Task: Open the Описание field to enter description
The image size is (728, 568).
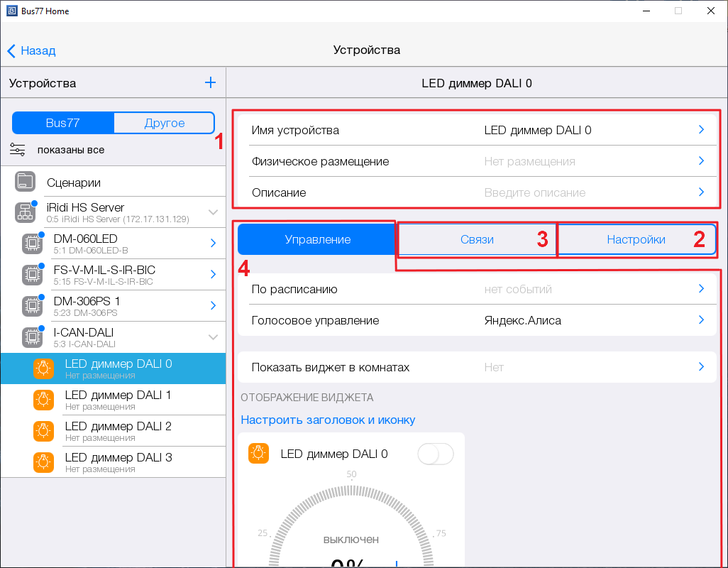Action: pyautogui.click(x=475, y=192)
